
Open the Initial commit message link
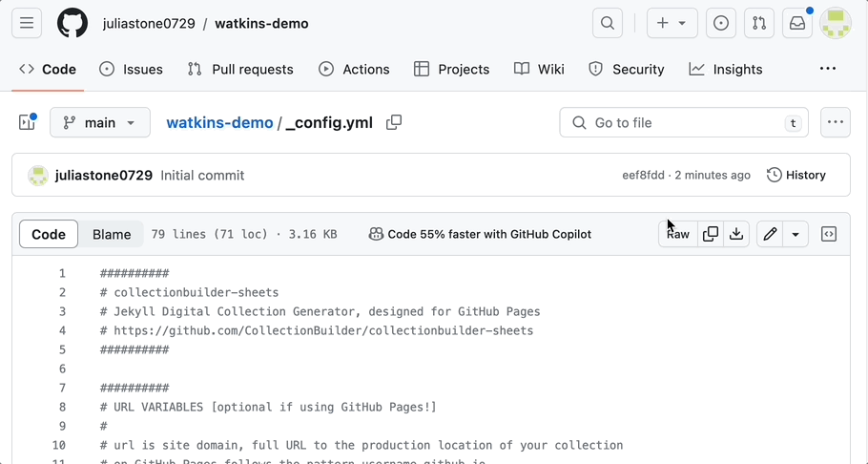click(202, 175)
